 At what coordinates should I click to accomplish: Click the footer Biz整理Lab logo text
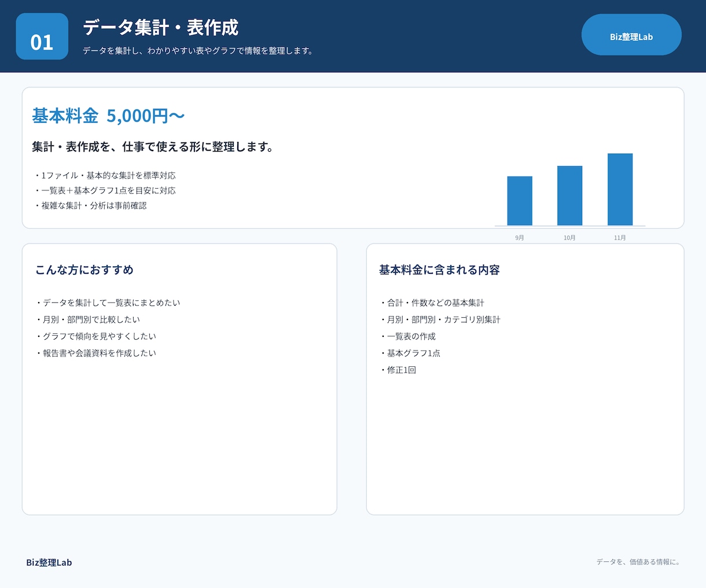tap(49, 563)
